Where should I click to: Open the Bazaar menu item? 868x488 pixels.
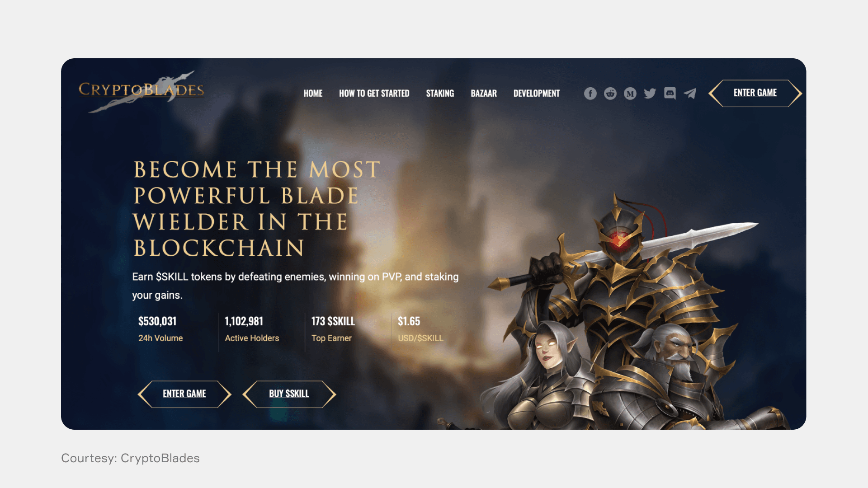[x=484, y=94]
